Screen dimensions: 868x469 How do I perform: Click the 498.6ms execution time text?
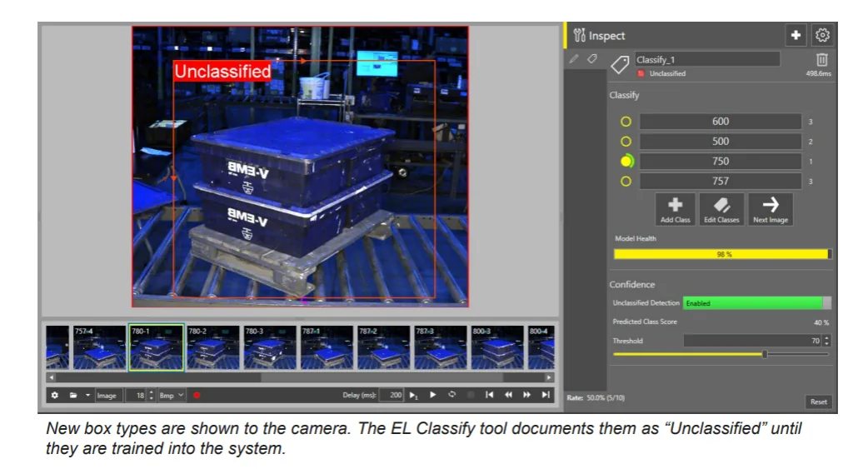[818, 73]
